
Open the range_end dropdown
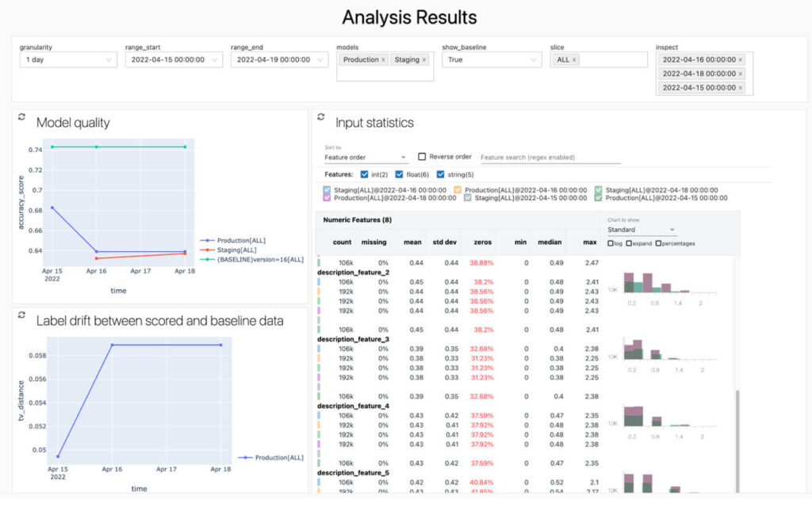click(280, 59)
